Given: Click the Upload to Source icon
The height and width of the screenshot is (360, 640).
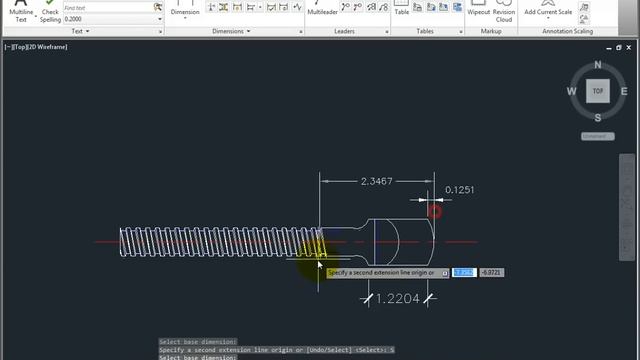Looking at the screenshot, I should coord(443,7).
